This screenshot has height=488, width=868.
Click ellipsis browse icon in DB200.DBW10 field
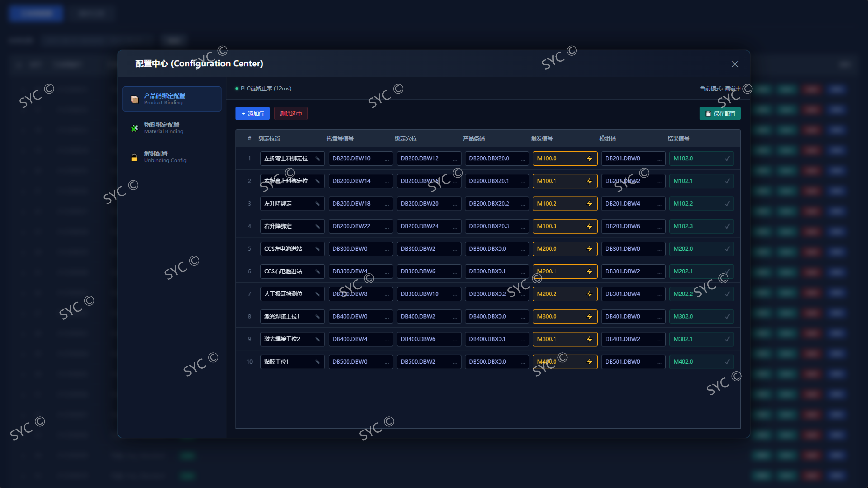point(387,159)
